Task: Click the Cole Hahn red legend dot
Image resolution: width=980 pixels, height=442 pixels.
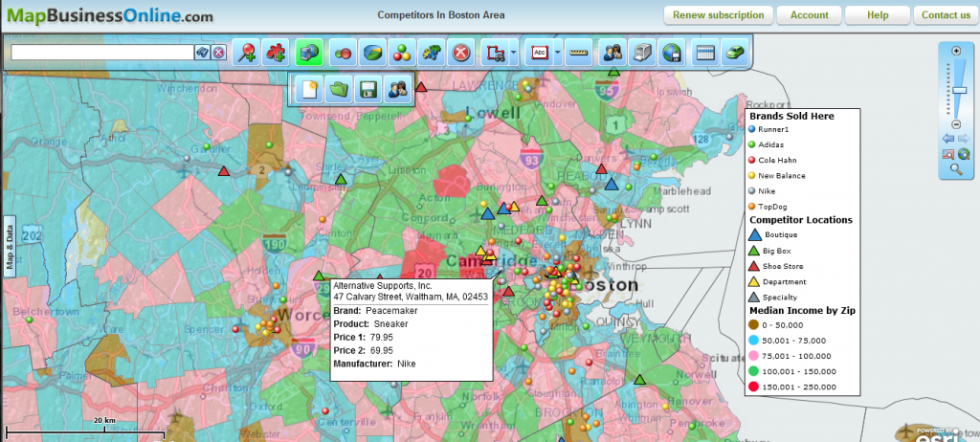Action: click(752, 160)
